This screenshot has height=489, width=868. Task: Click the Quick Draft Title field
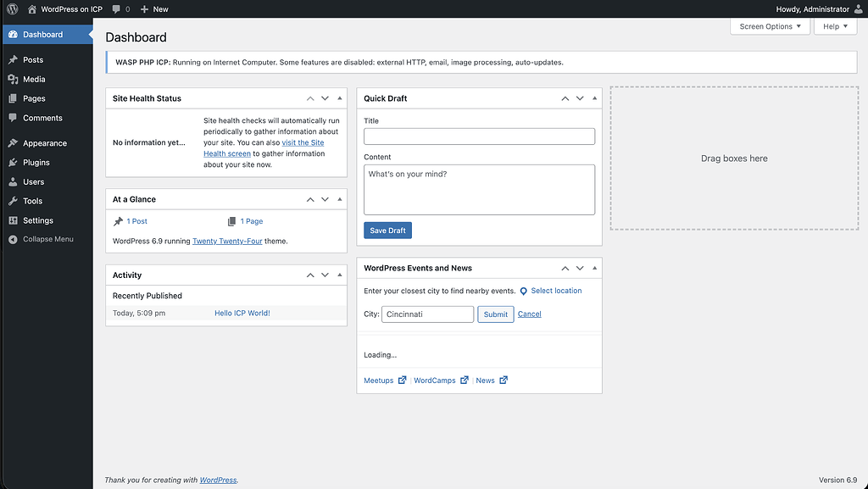point(479,136)
